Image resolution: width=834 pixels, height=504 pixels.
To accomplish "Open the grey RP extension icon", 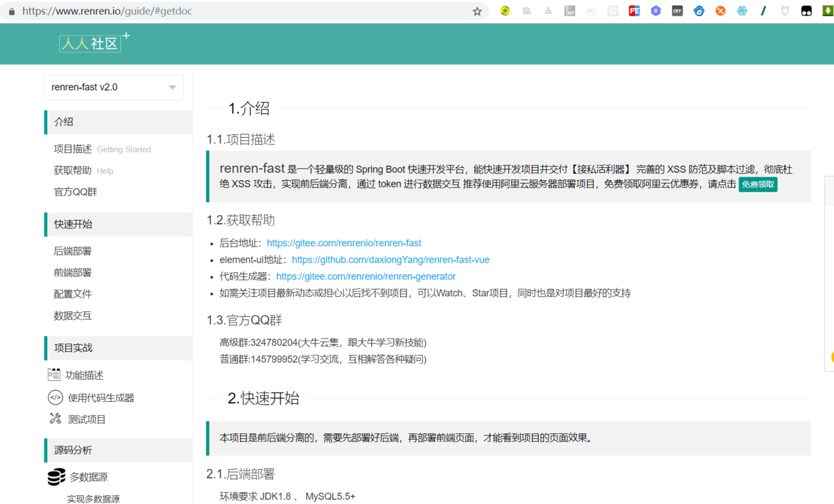I will (x=570, y=11).
